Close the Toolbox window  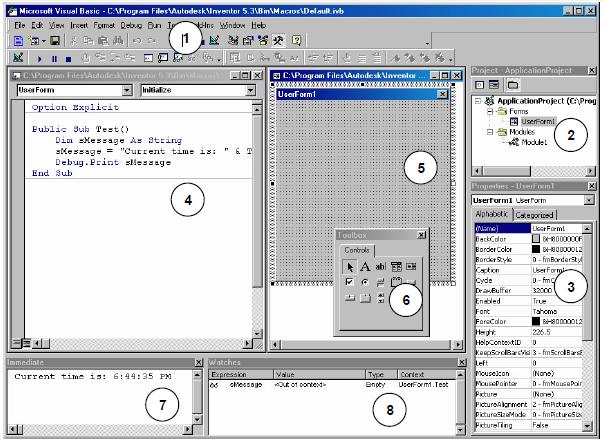422,235
